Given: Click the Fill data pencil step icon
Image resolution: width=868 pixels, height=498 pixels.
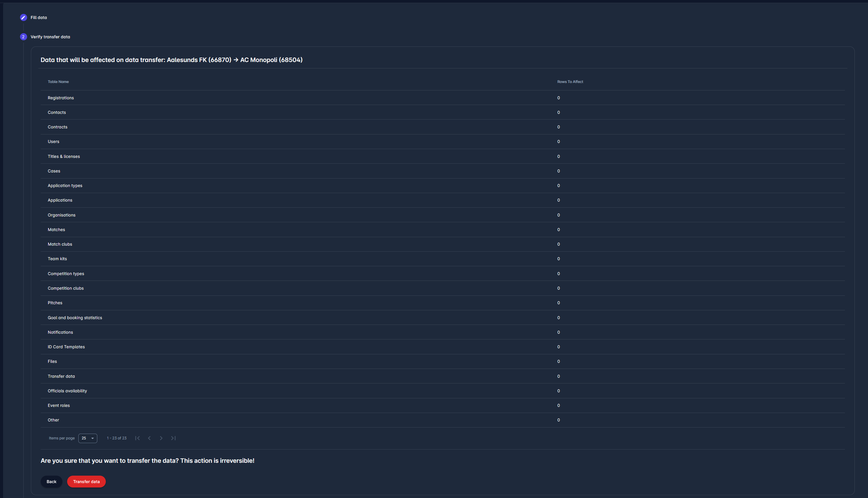Looking at the screenshot, I should click(23, 17).
